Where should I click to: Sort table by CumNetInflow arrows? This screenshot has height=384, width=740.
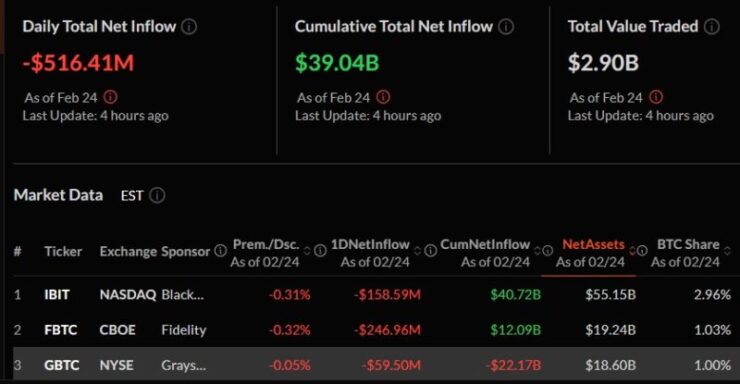538,251
